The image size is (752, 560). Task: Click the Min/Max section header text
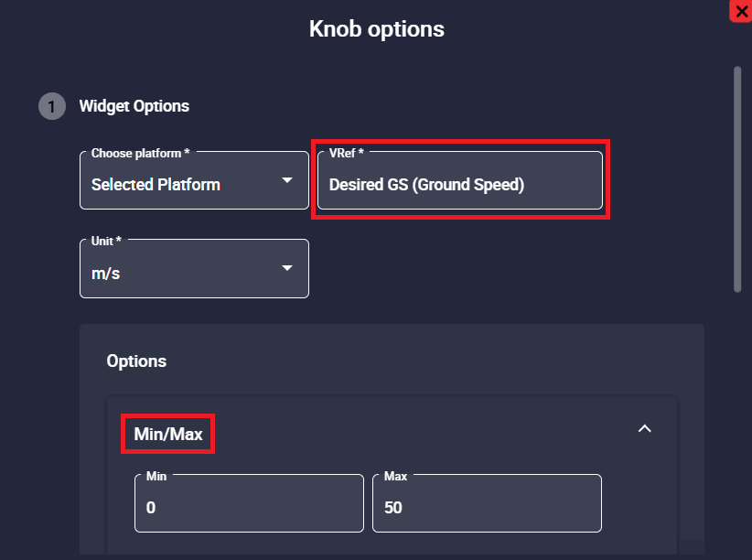click(x=168, y=435)
